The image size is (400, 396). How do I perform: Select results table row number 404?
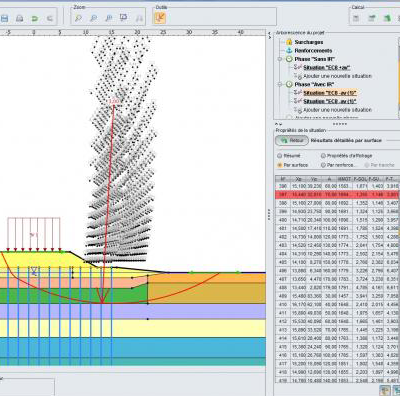(x=337, y=254)
